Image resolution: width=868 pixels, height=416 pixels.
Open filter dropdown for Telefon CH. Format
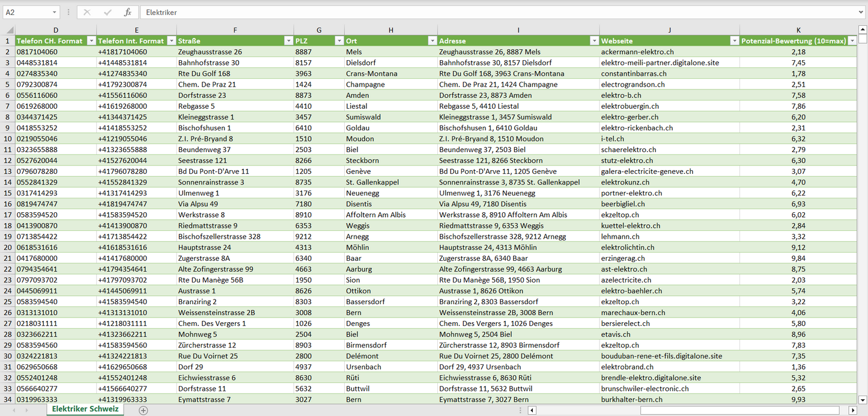[91, 41]
